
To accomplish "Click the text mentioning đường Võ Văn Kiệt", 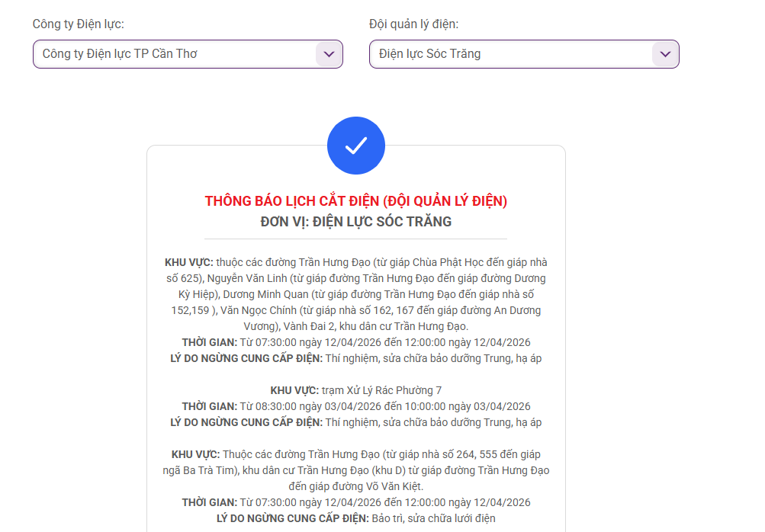I will coord(355,486).
